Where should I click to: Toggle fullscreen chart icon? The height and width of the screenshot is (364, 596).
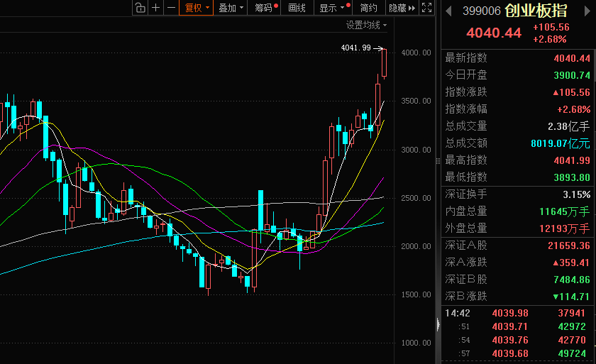click(427, 8)
